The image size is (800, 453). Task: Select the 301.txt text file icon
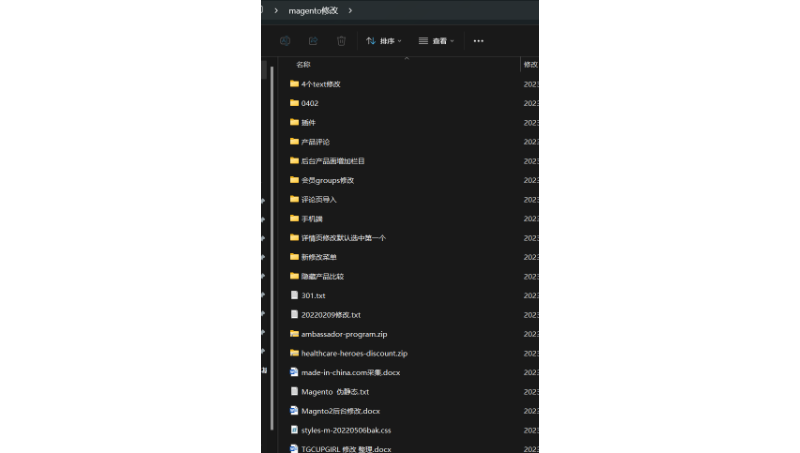[294, 295]
